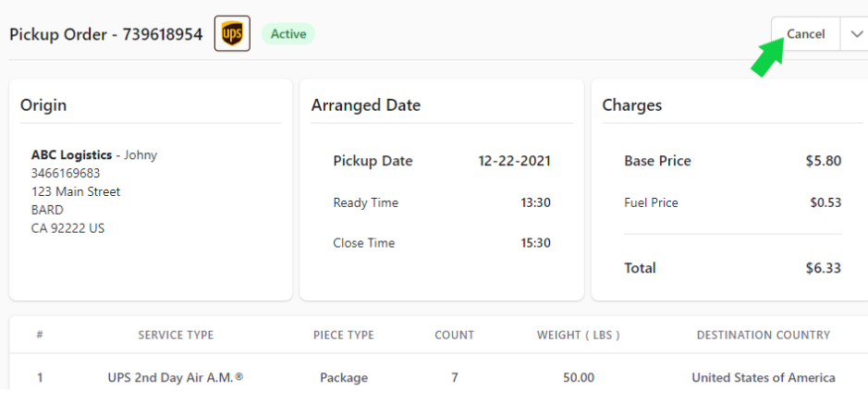Expand the dropdown arrow beside Cancel
The width and height of the screenshot is (868, 403).
point(855,34)
